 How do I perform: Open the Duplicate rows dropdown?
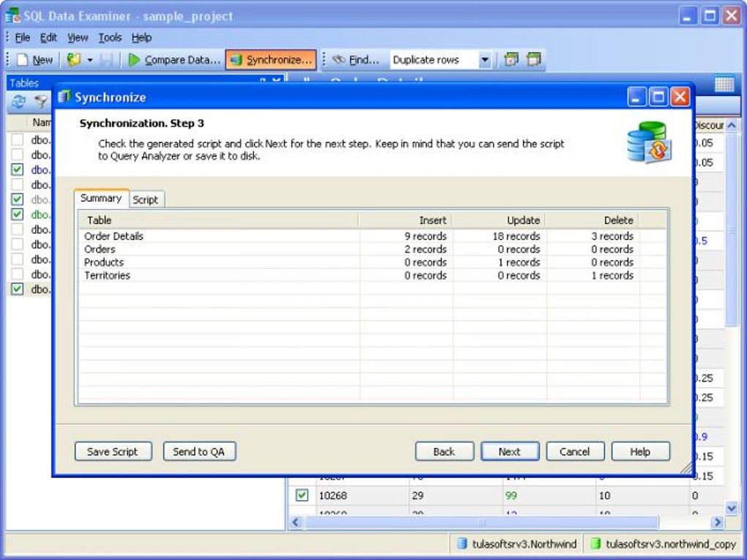pyautogui.click(x=486, y=59)
